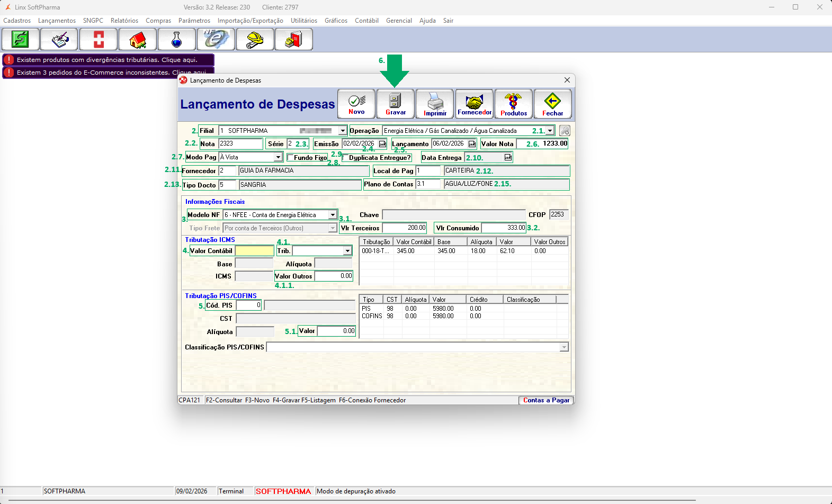Open the Modo Pag dropdown
The width and height of the screenshot is (832, 504).
tap(278, 157)
